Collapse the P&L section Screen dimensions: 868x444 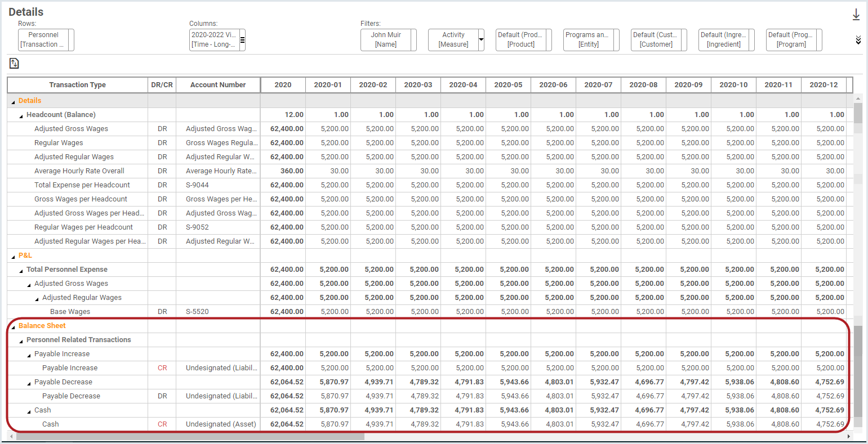(x=13, y=256)
